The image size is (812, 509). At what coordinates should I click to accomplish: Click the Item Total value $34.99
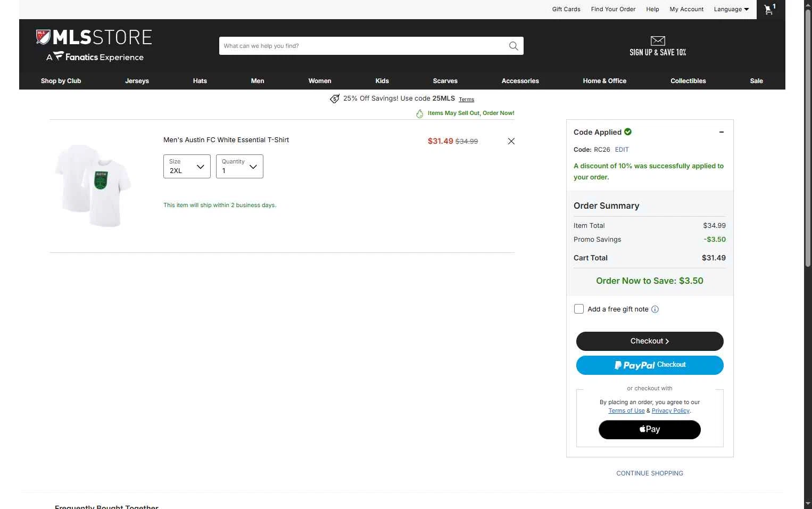[714, 226]
